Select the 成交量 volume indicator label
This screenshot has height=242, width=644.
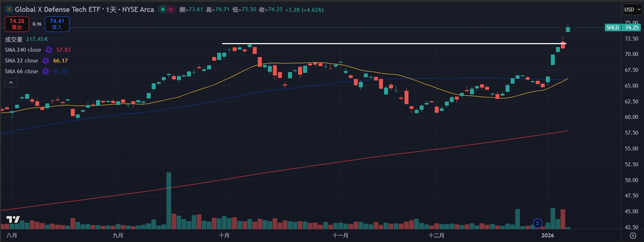(14, 39)
